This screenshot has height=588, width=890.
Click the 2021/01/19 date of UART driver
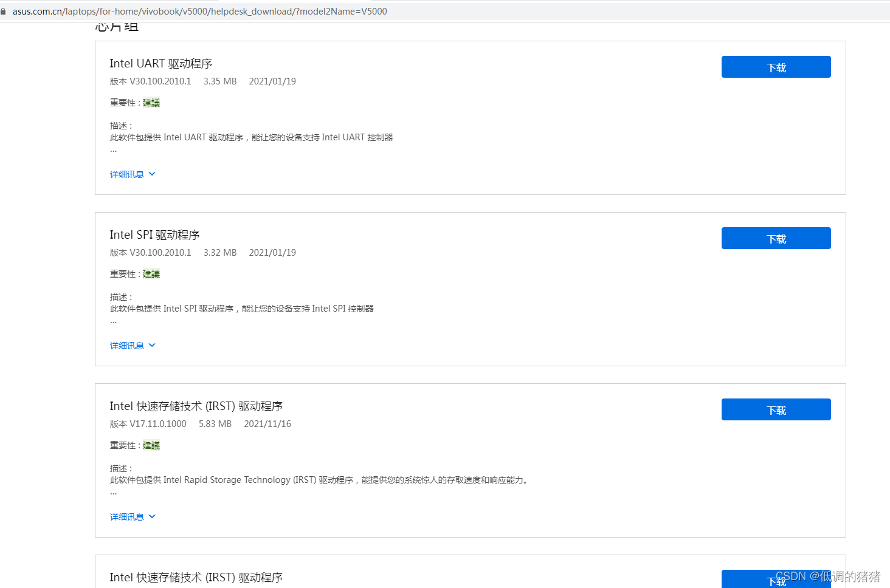click(272, 81)
